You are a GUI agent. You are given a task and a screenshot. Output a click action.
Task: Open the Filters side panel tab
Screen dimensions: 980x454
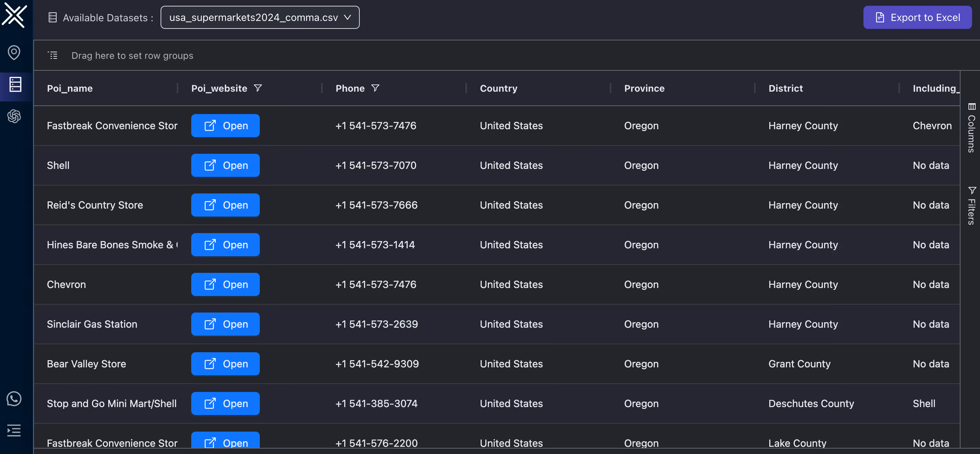[971, 206]
